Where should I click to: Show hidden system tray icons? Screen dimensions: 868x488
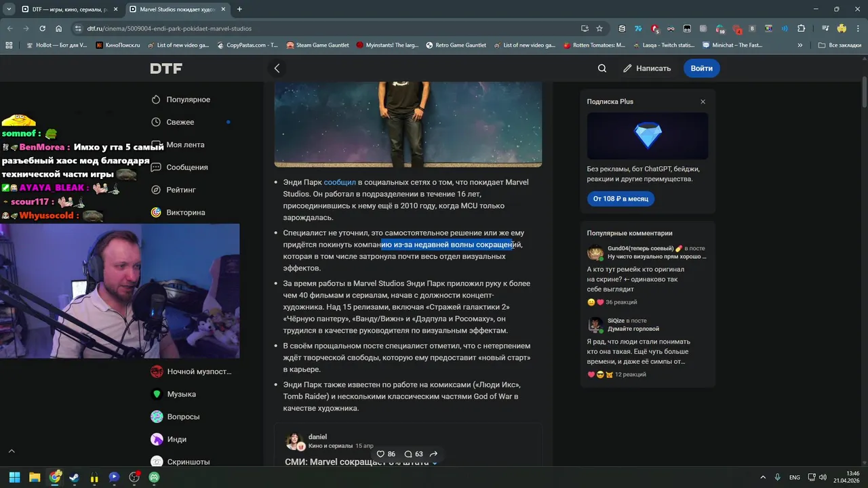click(x=763, y=477)
